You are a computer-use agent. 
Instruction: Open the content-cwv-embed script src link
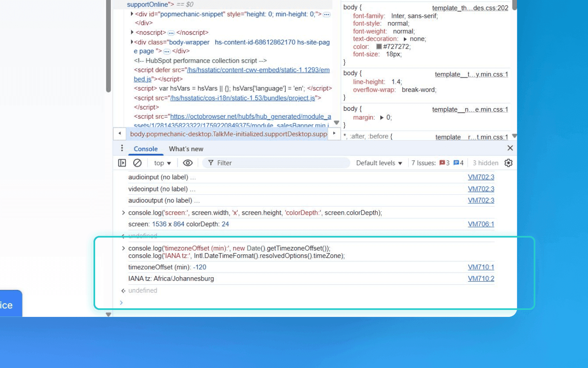tap(258, 70)
